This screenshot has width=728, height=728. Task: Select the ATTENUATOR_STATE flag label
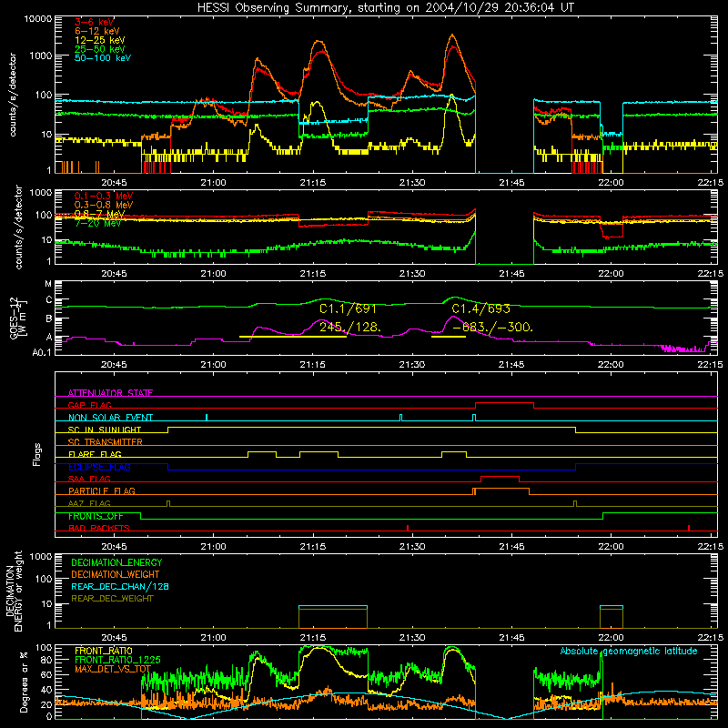click(x=110, y=393)
